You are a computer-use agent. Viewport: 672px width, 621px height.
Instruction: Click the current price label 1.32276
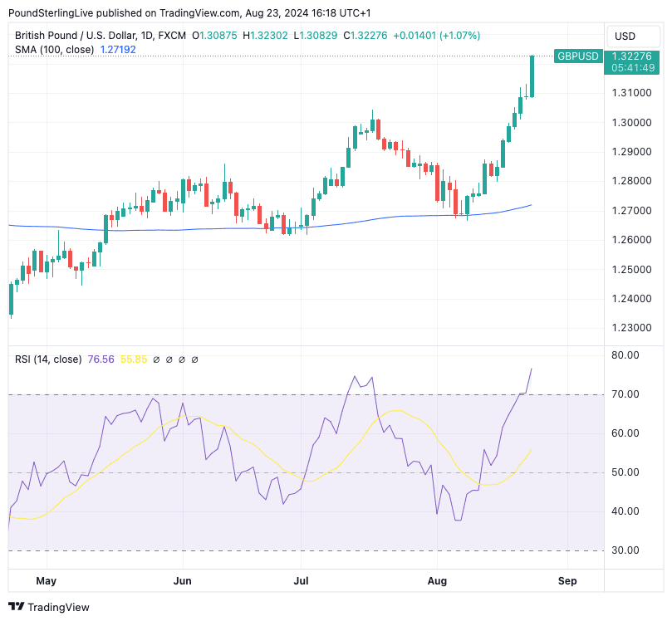(x=630, y=56)
